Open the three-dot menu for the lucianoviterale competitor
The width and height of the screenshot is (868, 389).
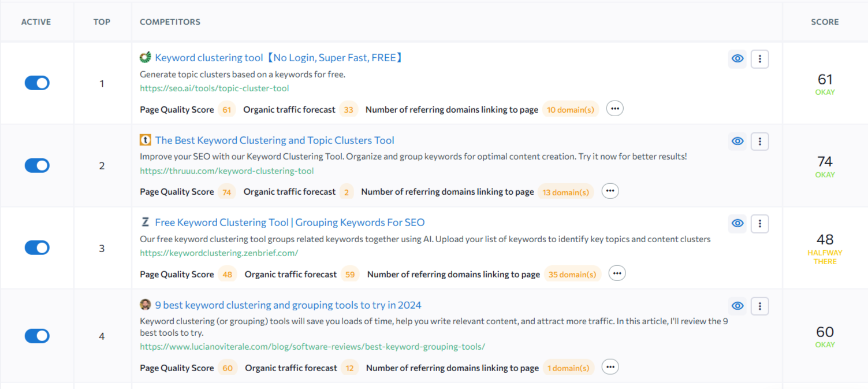tap(760, 306)
